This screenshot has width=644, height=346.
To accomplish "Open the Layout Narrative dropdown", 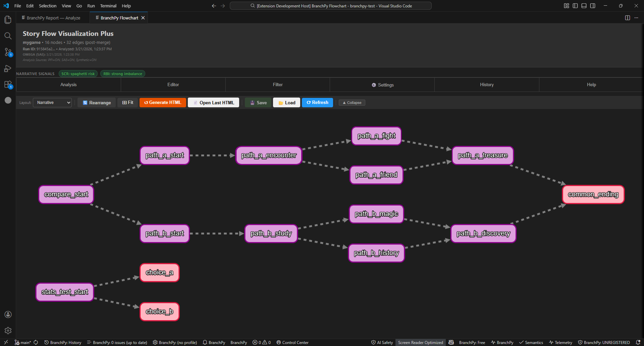I will coord(52,103).
